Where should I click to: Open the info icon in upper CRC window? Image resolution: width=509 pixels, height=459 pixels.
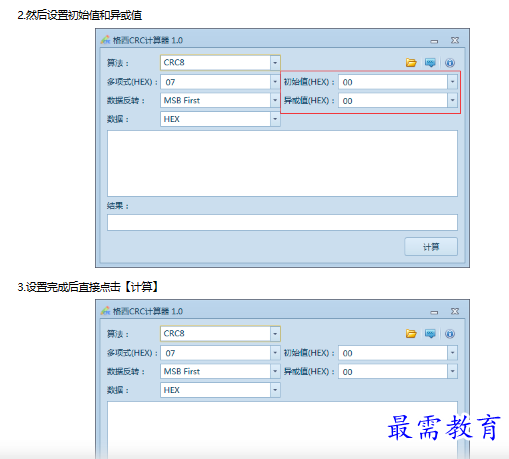pyautogui.click(x=450, y=63)
